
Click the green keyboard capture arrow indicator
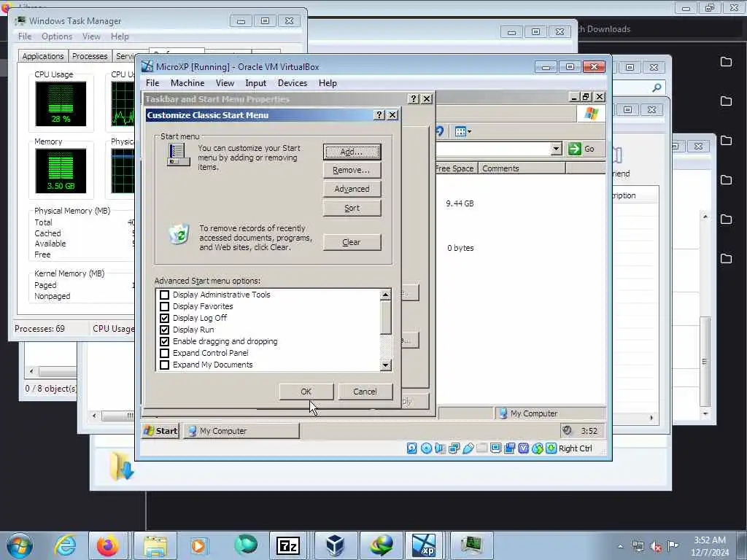click(551, 448)
